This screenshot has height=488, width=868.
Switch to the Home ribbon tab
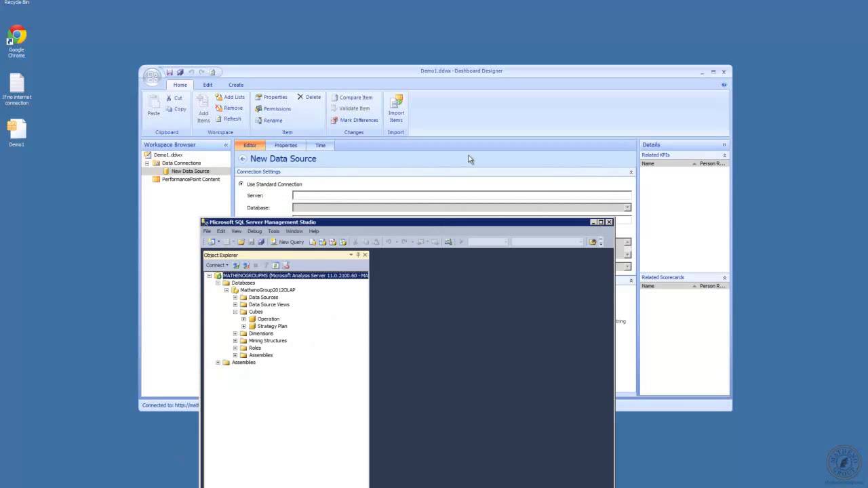click(180, 85)
